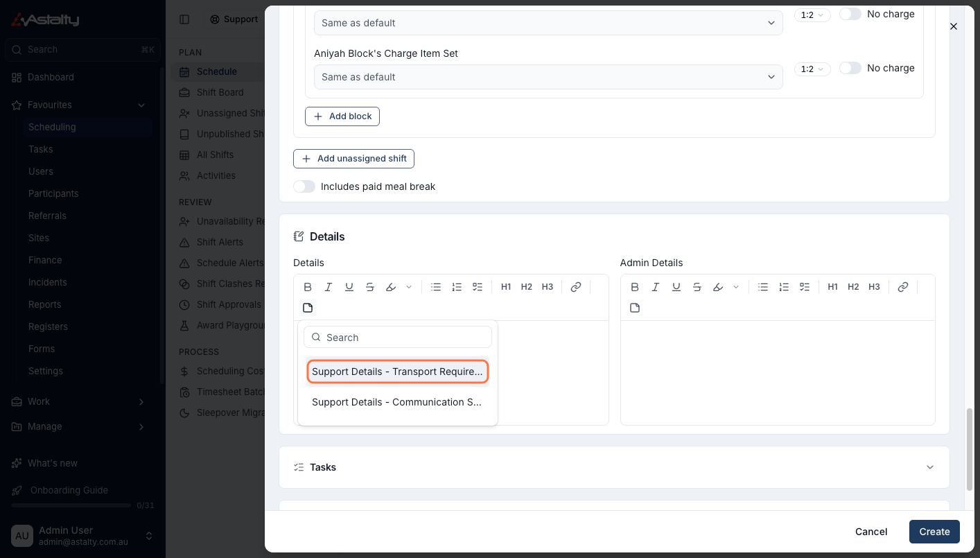Screen dimensions: 980x558
Task: Toggle bold in Details editor
Action: pos(308,287)
